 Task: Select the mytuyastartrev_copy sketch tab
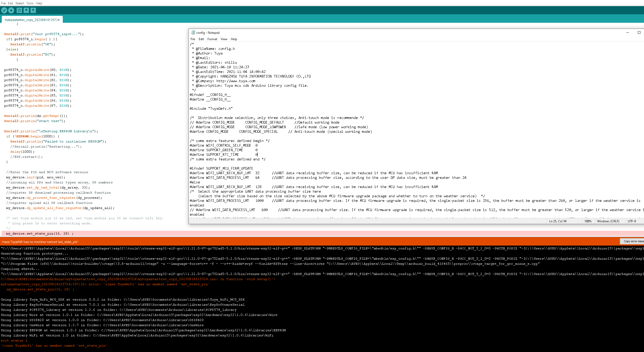(32, 20)
